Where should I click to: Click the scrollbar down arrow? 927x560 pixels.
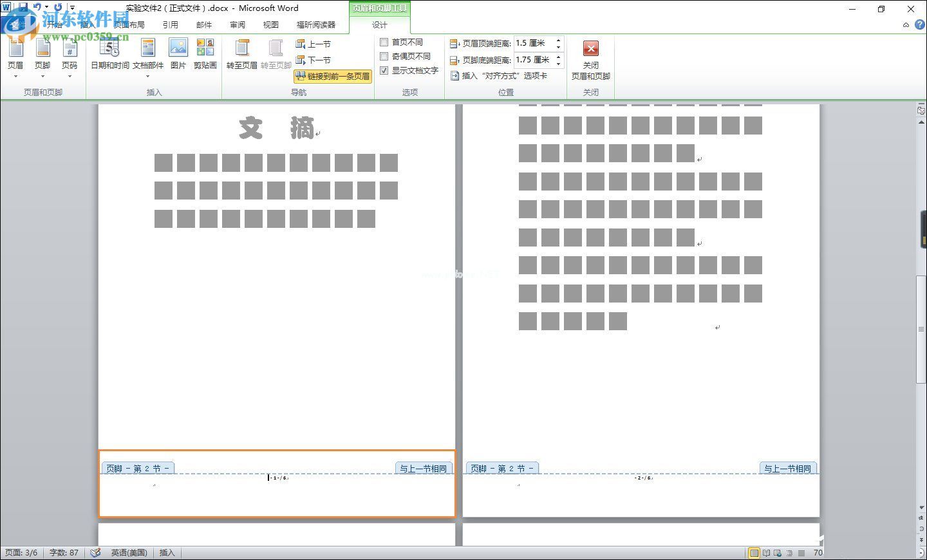coord(921,507)
